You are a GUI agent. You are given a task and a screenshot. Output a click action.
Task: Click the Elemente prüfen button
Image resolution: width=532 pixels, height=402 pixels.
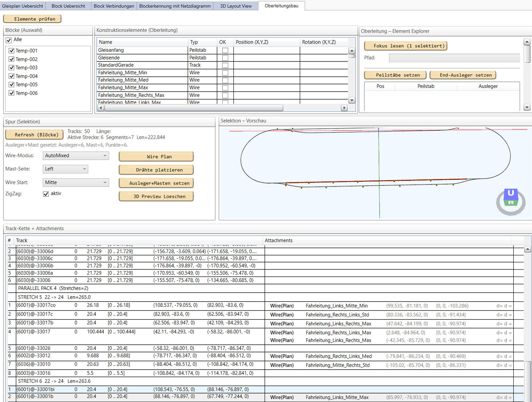click(32, 19)
